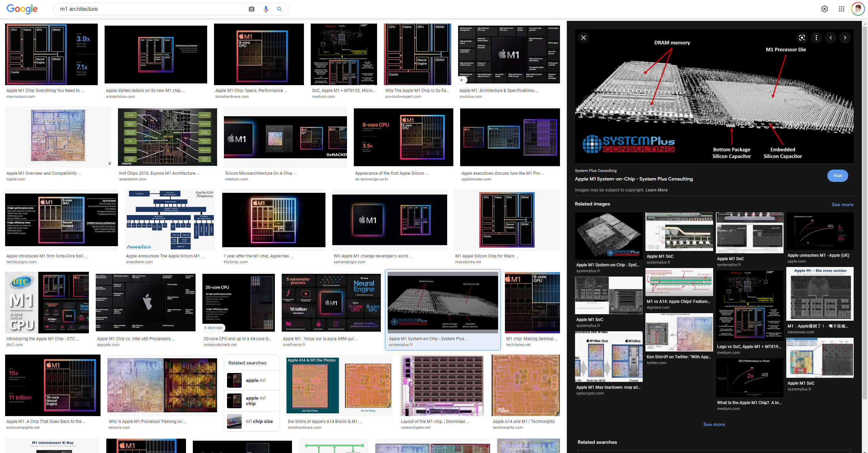Click the Visit button
Screen dimensions: 868x453
click(x=837, y=176)
